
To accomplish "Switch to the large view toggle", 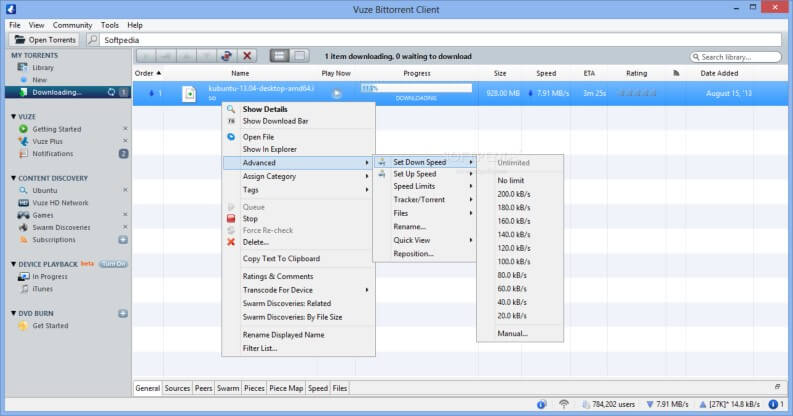I will click(299, 56).
